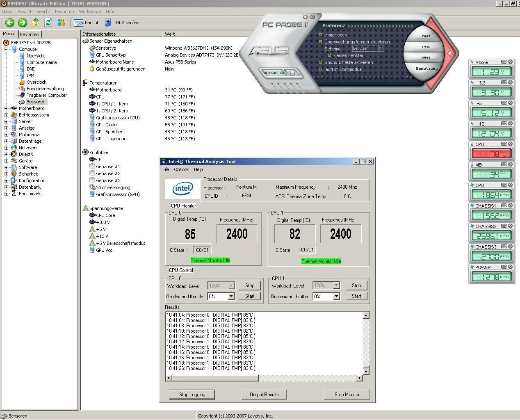Expand the Benchmark tree node
The width and height of the screenshot is (520, 420).
(7, 194)
